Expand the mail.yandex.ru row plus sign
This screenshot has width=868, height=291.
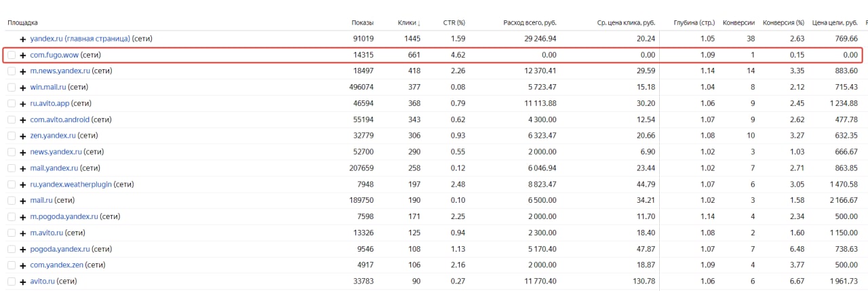pyautogui.click(x=23, y=168)
